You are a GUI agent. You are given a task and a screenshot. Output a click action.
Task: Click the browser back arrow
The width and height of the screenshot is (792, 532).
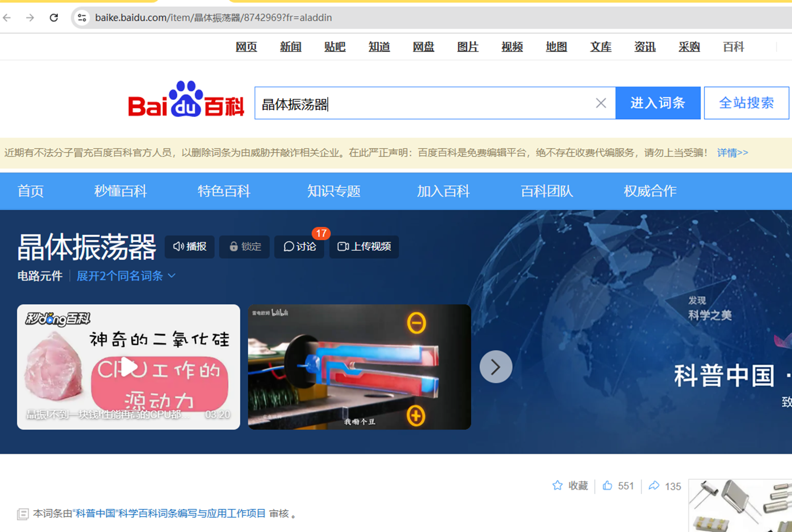click(x=7, y=18)
